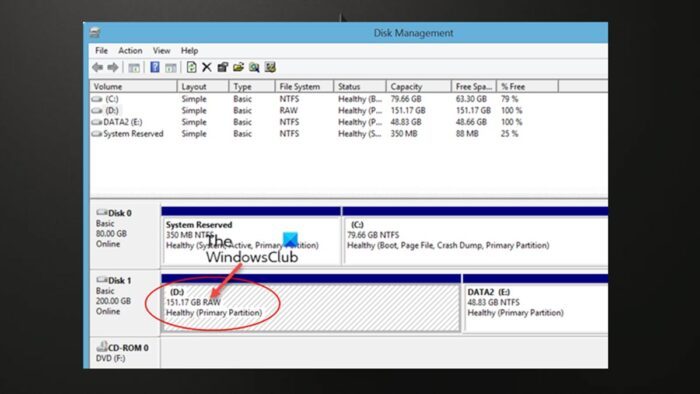Viewport: 700px width, 394px height.
Task: Click the Delete X toolbar icon
Action: click(x=207, y=67)
